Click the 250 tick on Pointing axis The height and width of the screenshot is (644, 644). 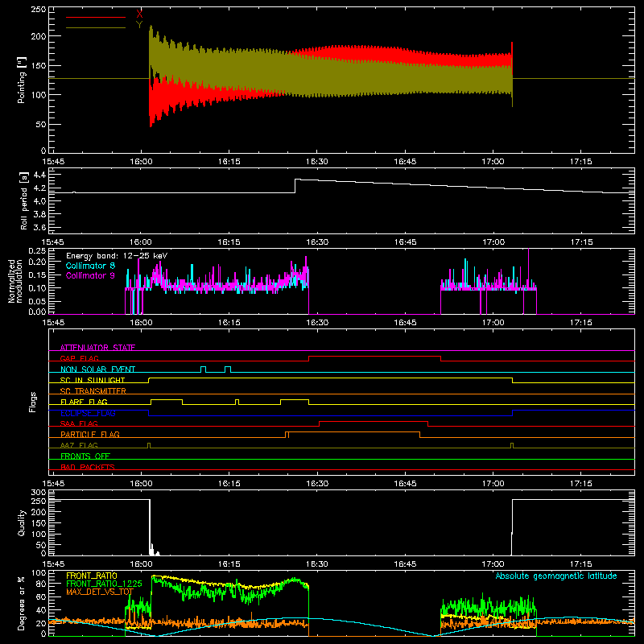(x=39, y=10)
